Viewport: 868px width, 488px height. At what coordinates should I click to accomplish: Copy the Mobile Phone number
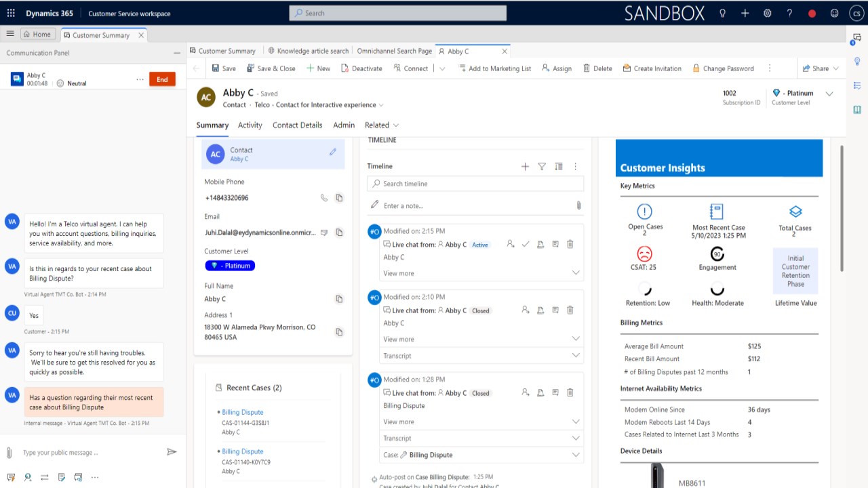pyautogui.click(x=339, y=198)
